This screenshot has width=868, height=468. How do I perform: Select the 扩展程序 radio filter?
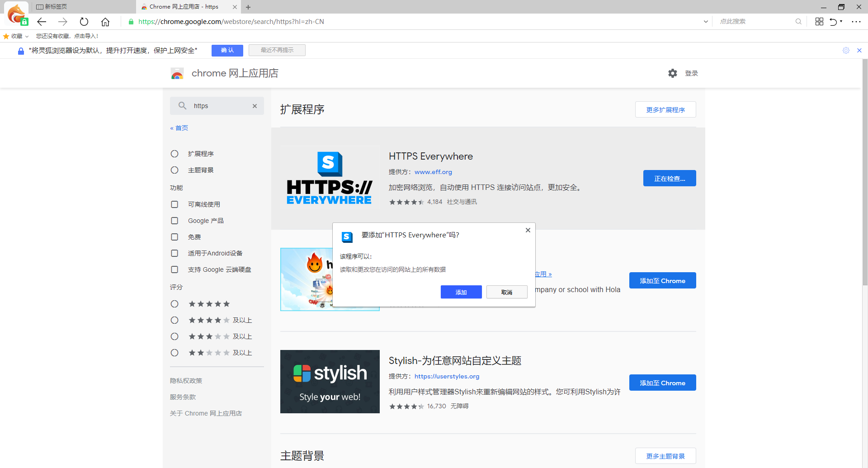(175, 154)
